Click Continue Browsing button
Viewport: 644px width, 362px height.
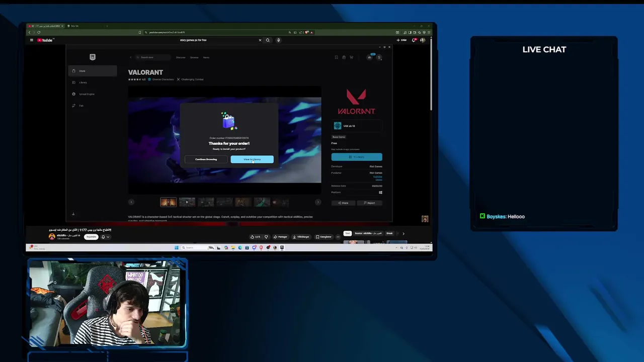click(206, 159)
